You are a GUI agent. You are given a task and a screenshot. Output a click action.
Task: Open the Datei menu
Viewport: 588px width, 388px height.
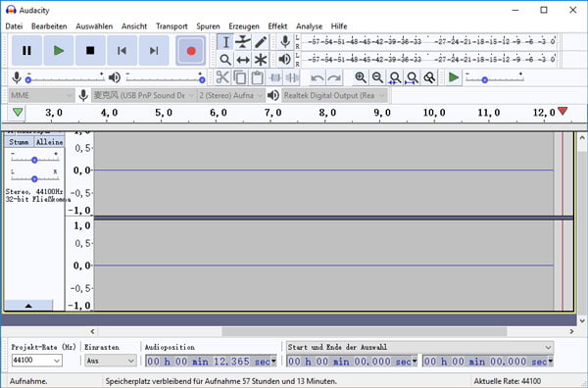pyautogui.click(x=14, y=26)
